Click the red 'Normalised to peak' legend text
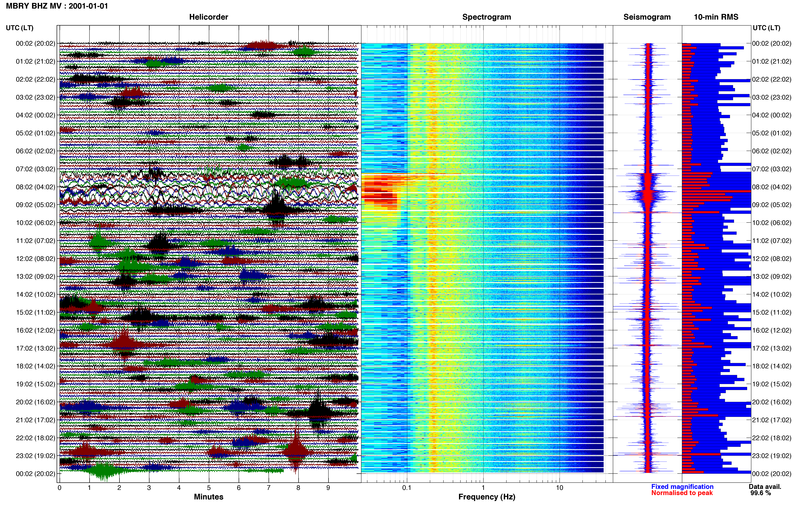The image size is (812, 508). pos(682,493)
